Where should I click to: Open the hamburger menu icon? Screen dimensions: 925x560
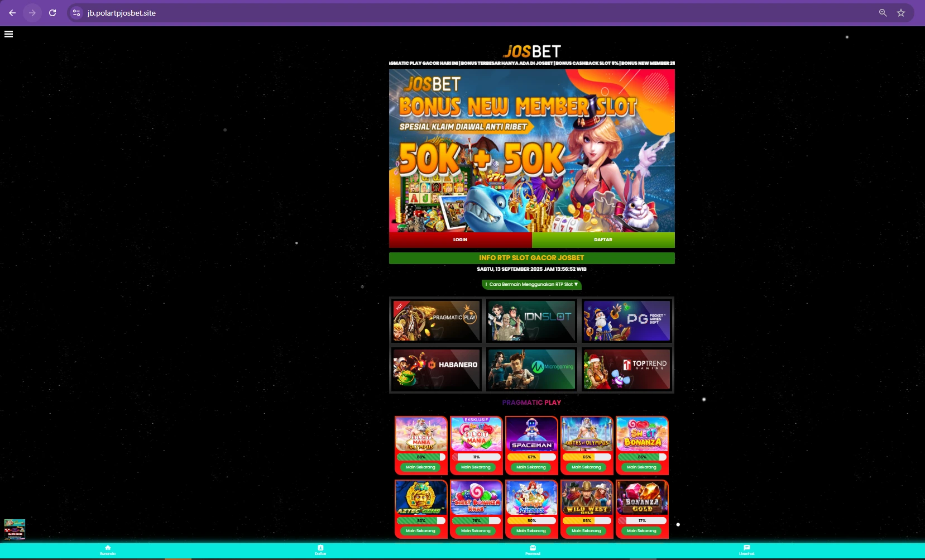point(8,34)
